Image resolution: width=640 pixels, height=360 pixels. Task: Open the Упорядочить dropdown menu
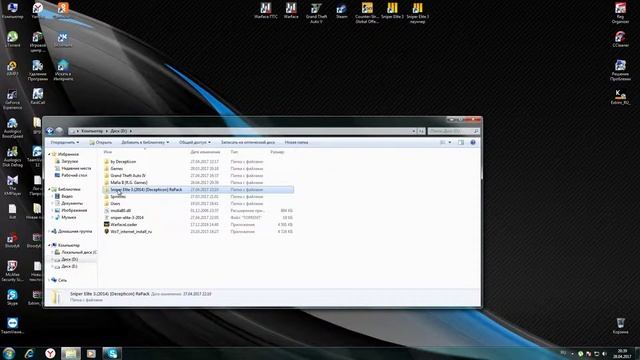tap(64, 142)
